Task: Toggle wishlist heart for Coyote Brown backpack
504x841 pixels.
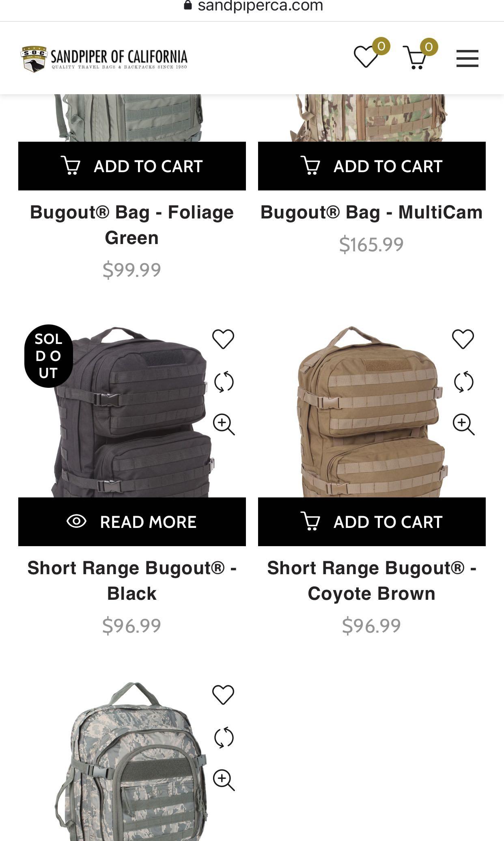Action: pyautogui.click(x=463, y=339)
